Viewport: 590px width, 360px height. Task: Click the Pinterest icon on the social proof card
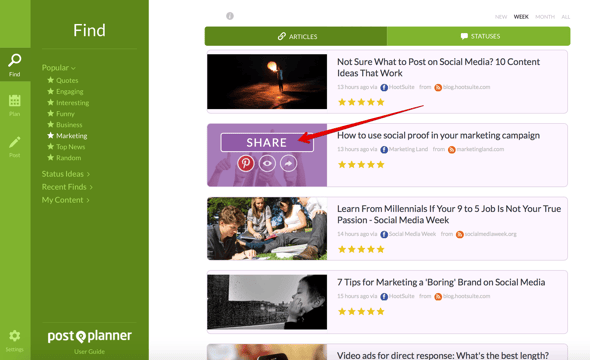246,164
